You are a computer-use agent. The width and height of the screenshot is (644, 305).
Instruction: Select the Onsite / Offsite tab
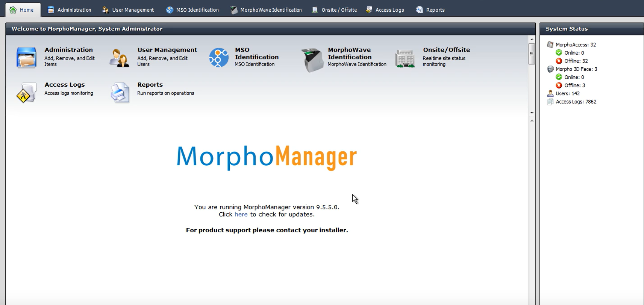334,10
